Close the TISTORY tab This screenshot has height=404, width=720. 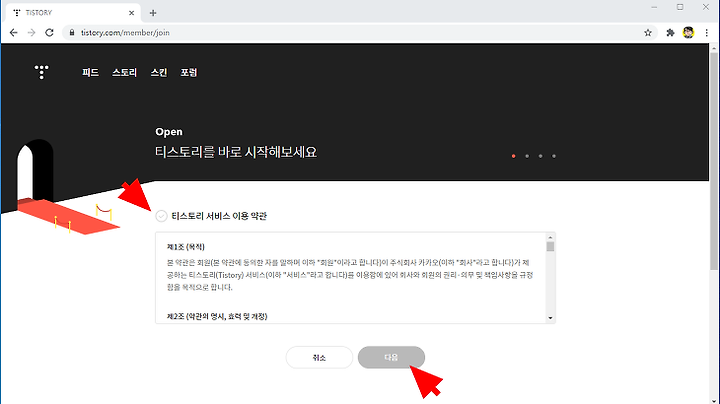pyautogui.click(x=131, y=13)
